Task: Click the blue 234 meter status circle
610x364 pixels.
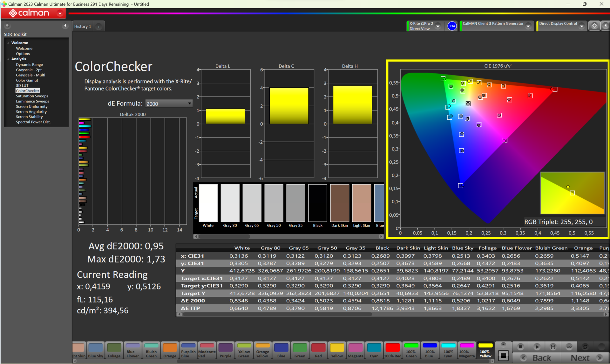Action: (452, 26)
